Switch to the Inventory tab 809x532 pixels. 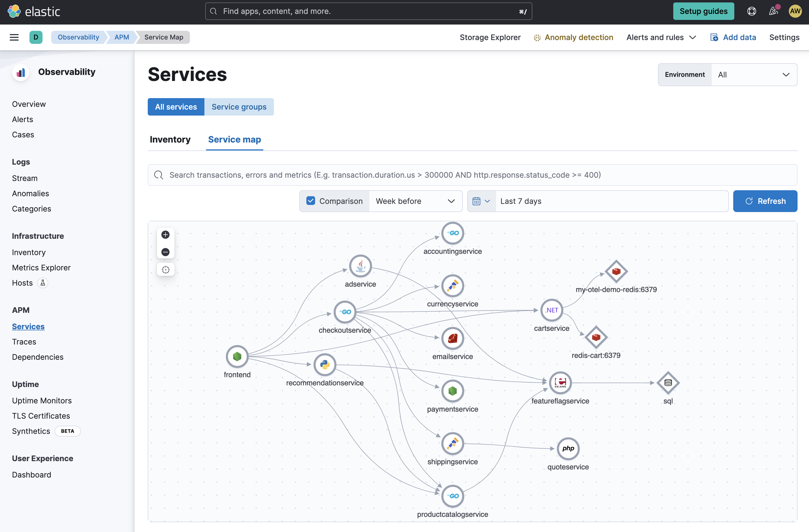click(170, 139)
